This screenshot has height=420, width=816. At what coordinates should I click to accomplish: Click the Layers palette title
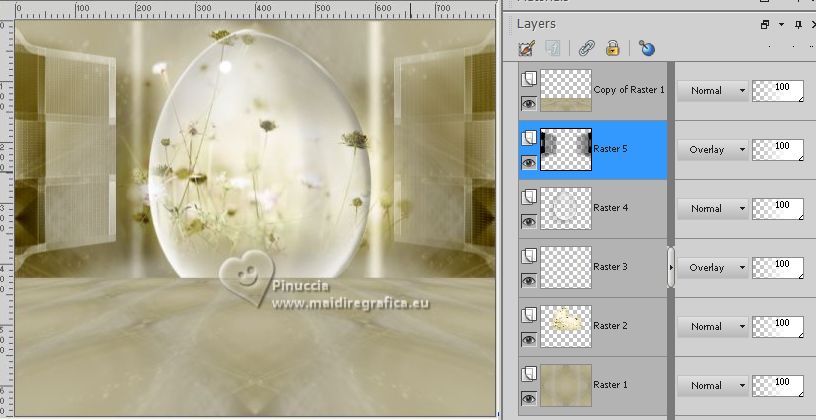point(536,24)
